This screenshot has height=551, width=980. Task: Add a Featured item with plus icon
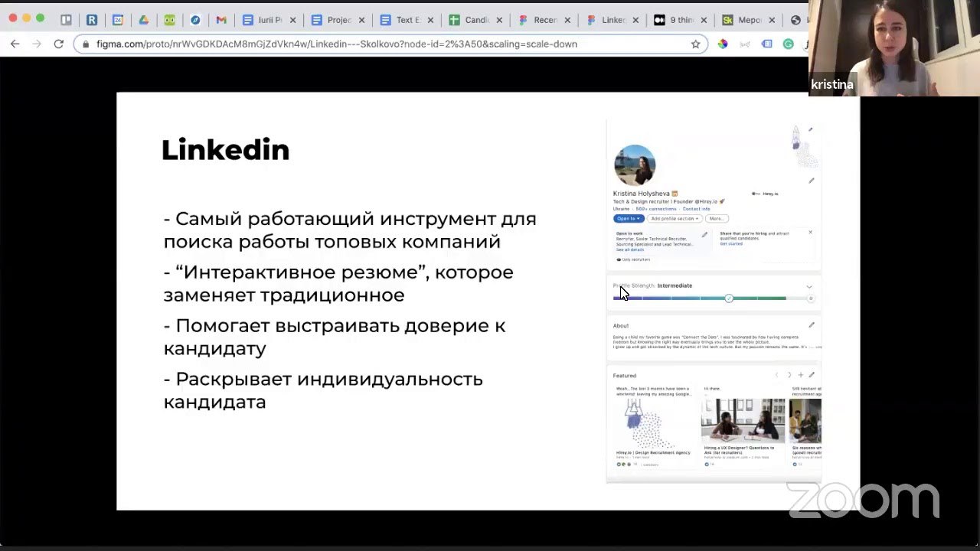tap(801, 375)
